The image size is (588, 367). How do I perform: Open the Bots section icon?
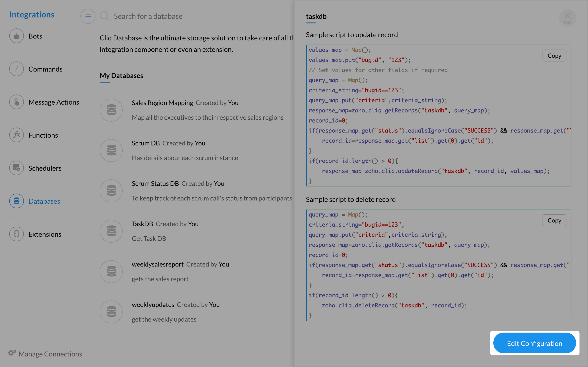click(x=16, y=36)
